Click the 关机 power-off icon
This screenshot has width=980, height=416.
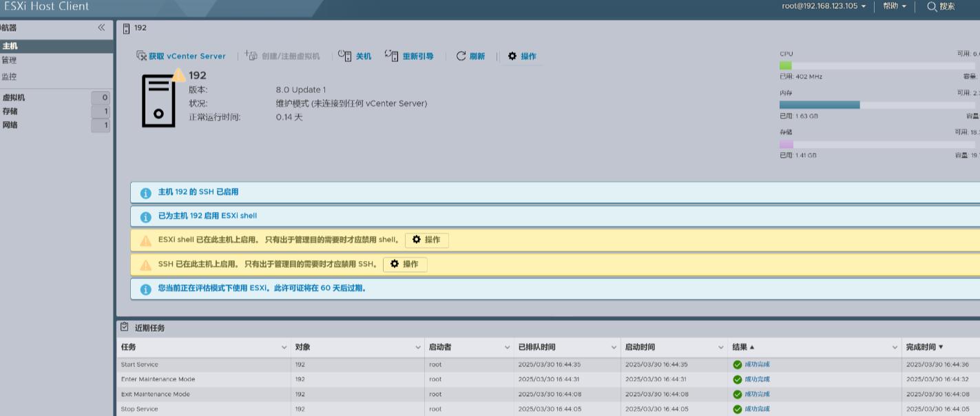point(345,56)
